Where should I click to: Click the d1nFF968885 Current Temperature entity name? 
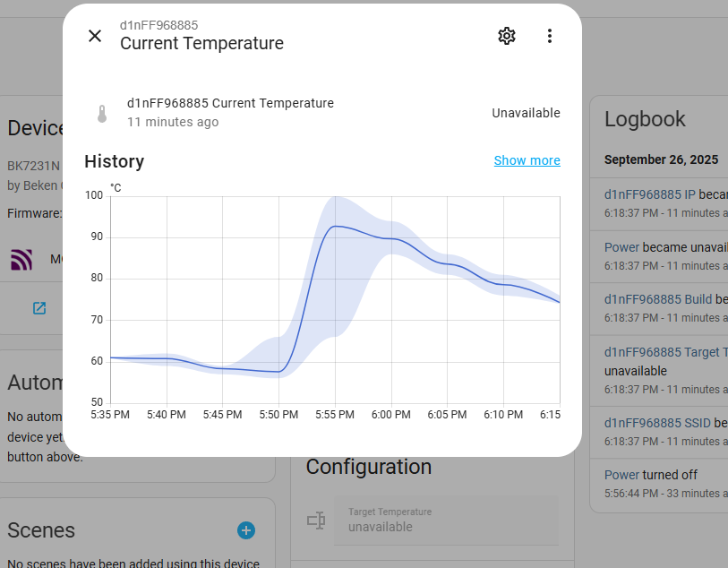(230, 103)
